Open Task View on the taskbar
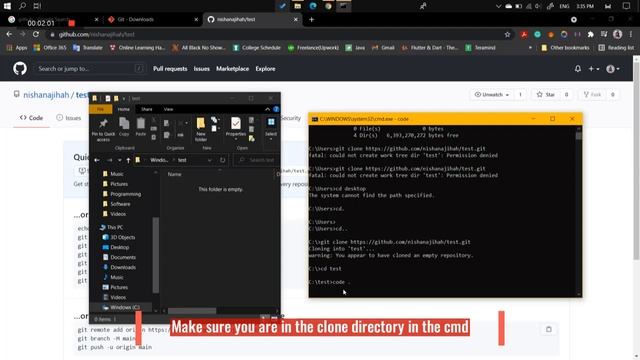640x360 pixels. click(x=37, y=6)
